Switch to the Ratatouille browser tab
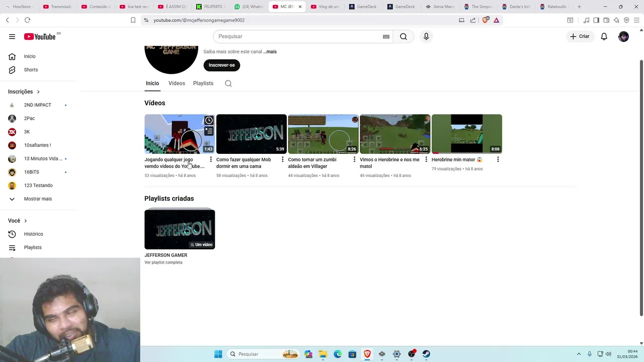 (553, 7)
